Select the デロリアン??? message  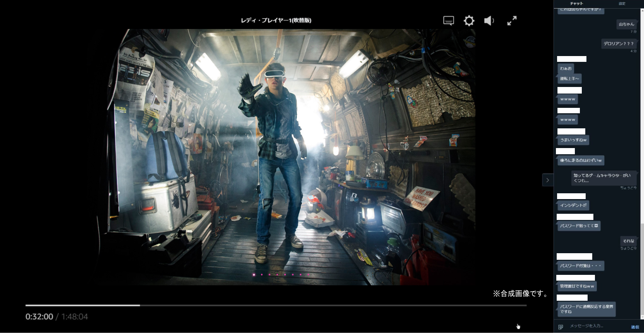click(x=619, y=44)
